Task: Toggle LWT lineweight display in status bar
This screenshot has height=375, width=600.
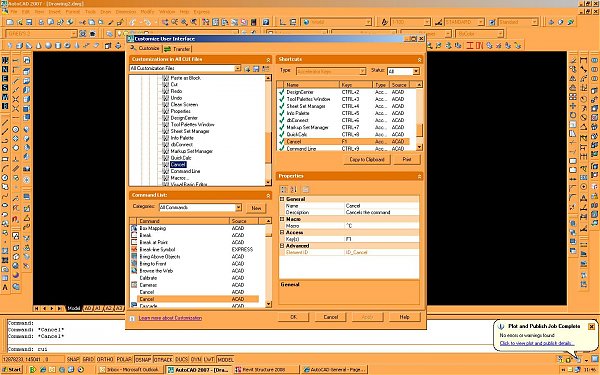Action: [209, 359]
